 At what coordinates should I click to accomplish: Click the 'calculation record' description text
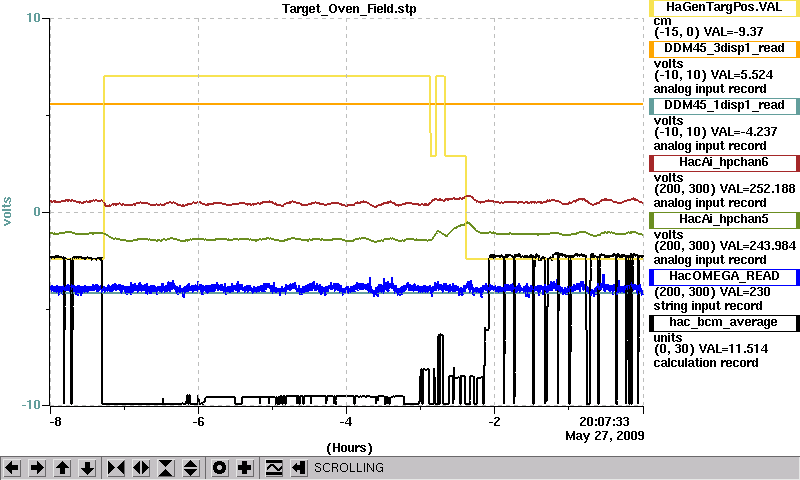706,363
